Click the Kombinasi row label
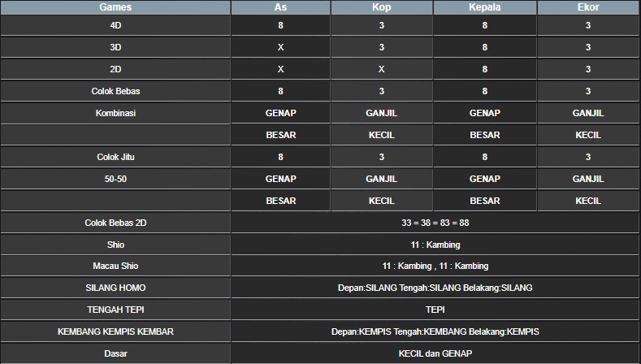The image size is (641, 364). tap(115, 113)
